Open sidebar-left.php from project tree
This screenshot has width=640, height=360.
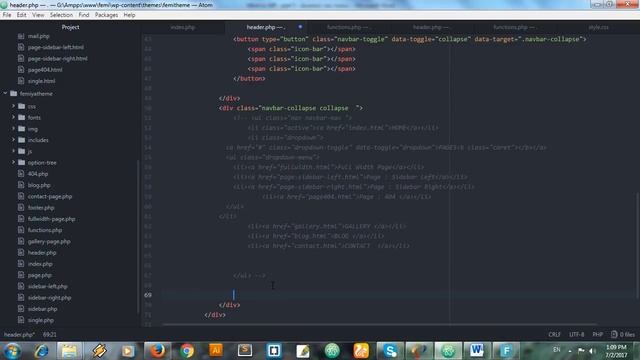point(48,287)
